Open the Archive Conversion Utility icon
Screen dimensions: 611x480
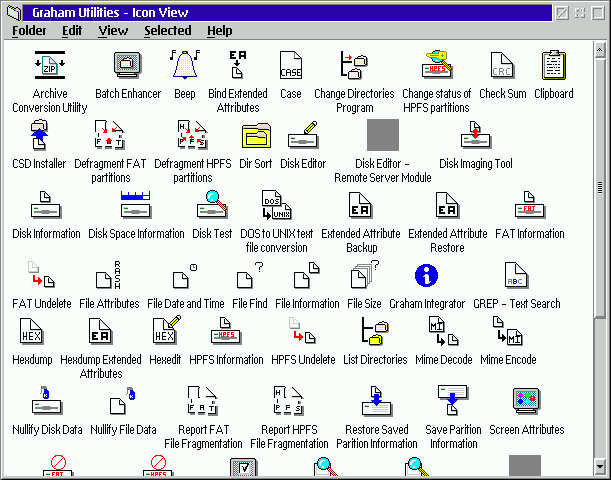click(x=49, y=66)
